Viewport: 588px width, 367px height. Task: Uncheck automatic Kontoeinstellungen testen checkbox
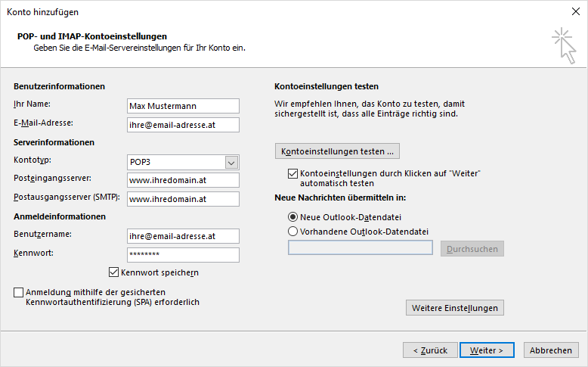point(293,173)
